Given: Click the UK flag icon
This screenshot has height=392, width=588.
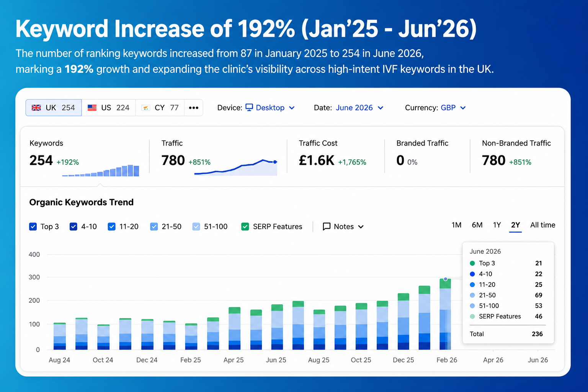Looking at the screenshot, I should coord(36,108).
